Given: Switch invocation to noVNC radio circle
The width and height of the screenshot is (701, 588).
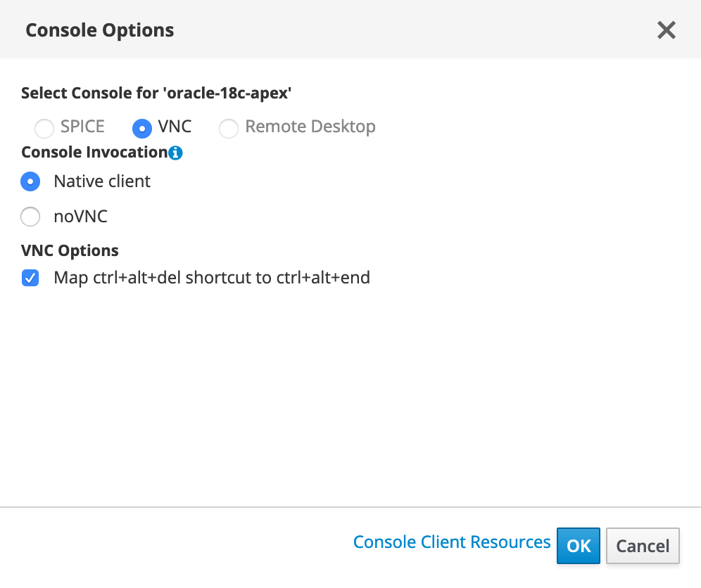Looking at the screenshot, I should [x=30, y=217].
